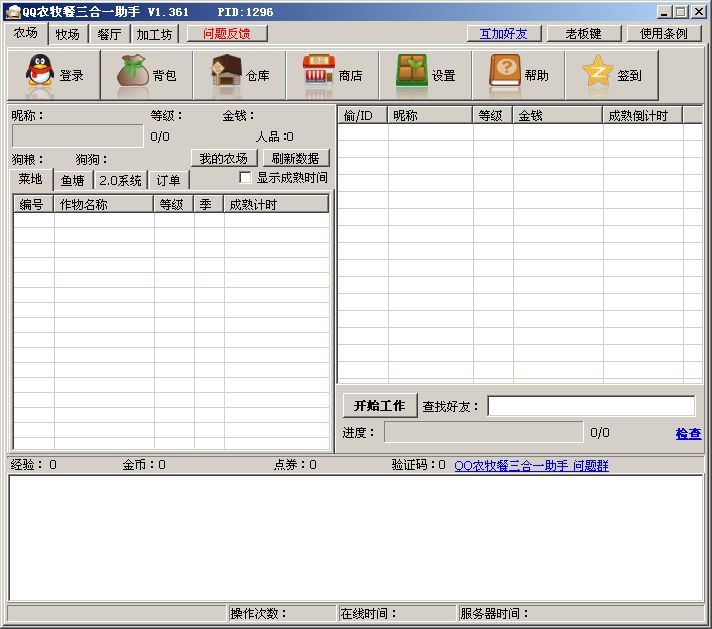Viewport: 712px width, 629px height.
Task: Switch to the 餐厅 tab
Action: tap(109, 35)
